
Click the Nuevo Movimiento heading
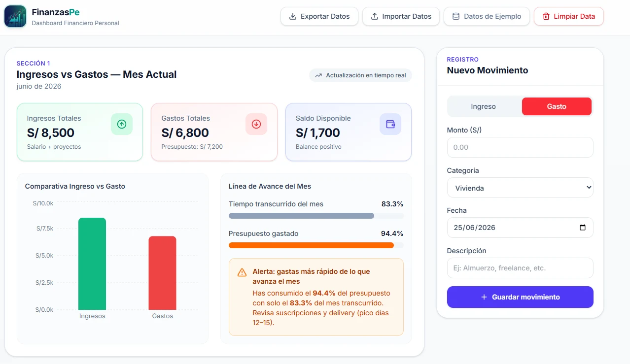[x=488, y=70]
